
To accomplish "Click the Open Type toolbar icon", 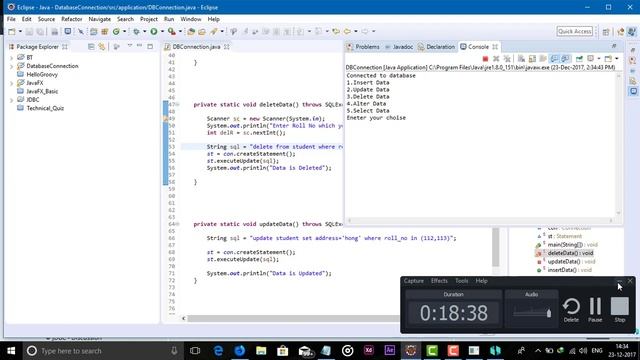I will pos(191,31).
